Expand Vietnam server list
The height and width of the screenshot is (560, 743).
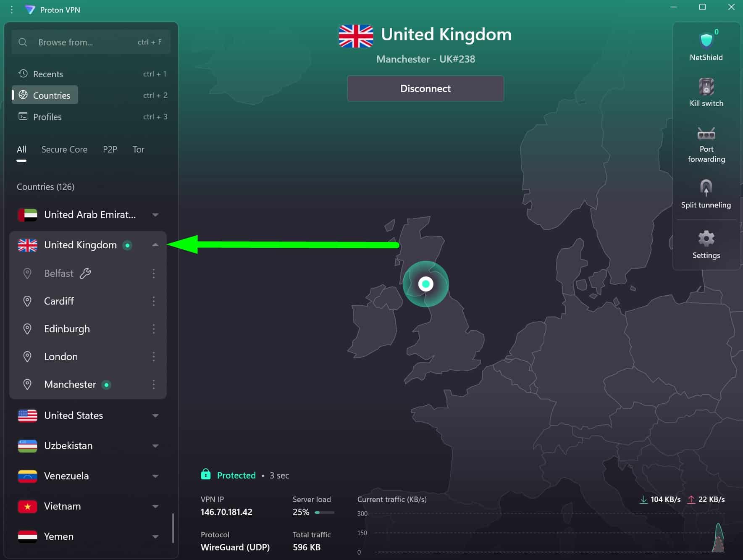coord(155,506)
